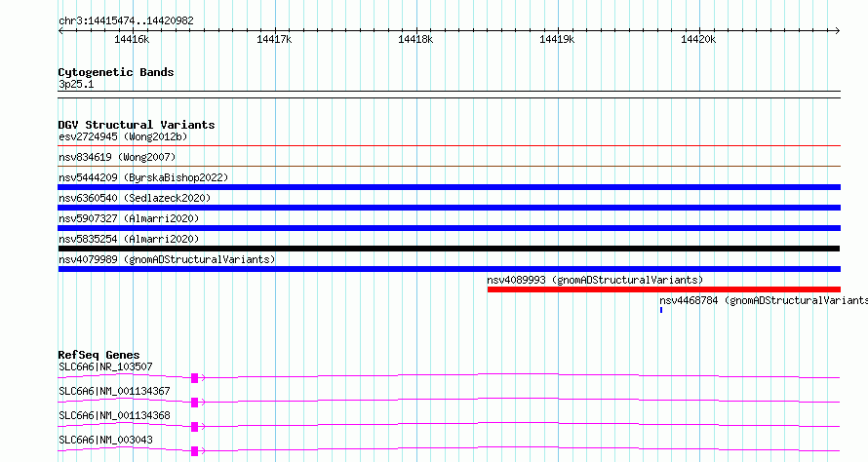Open variant esv2724945 (Wong2012b) label

[x=123, y=136]
